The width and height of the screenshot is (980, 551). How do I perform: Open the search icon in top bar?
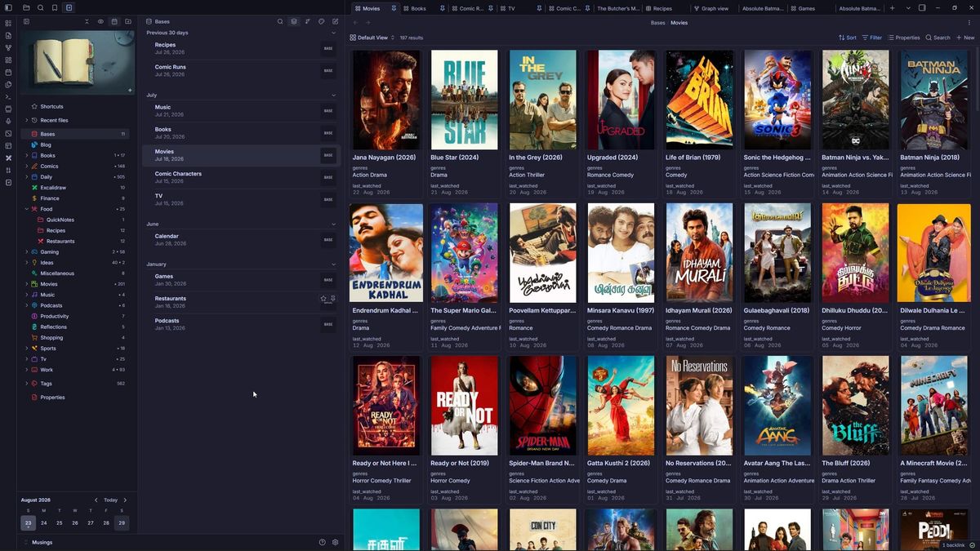coord(40,8)
